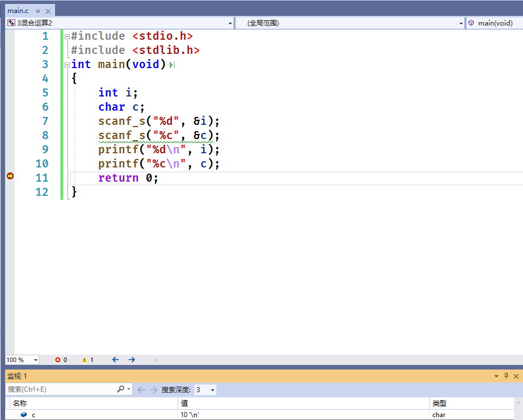Screen dimensions: 523x420
Task: Pin the 监视 1 panel
Action: pyautogui.click(x=506, y=376)
